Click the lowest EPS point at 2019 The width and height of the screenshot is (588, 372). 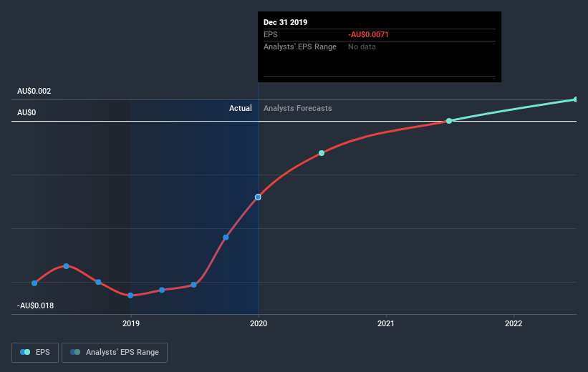(x=130, y=295)
